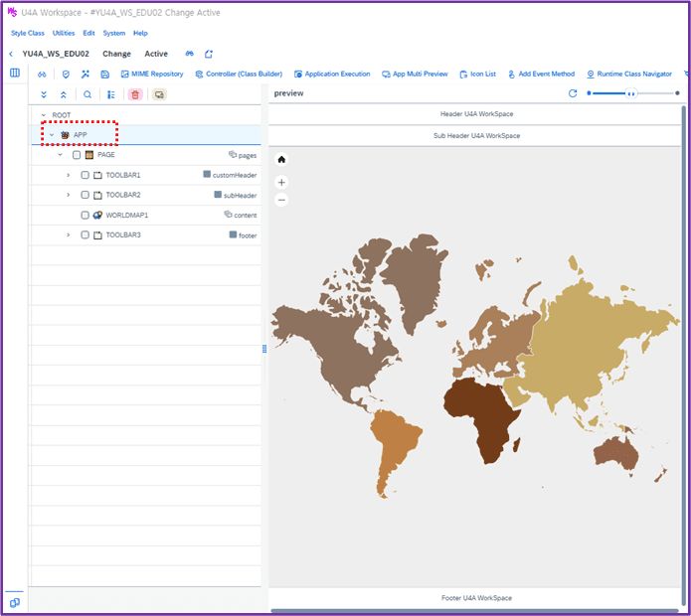Click the share/export icon in the title row
The height and width of the screenshot is (616, 691).
[209, 54]
